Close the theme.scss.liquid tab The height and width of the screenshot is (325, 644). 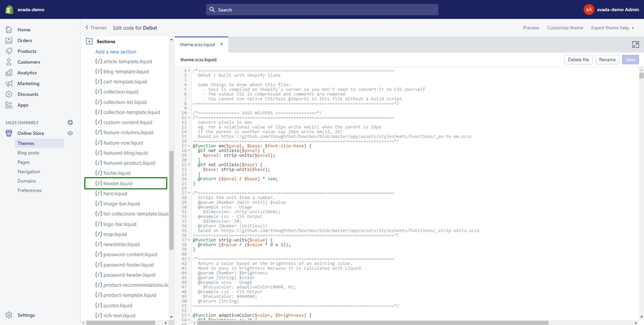pos(222,45)
